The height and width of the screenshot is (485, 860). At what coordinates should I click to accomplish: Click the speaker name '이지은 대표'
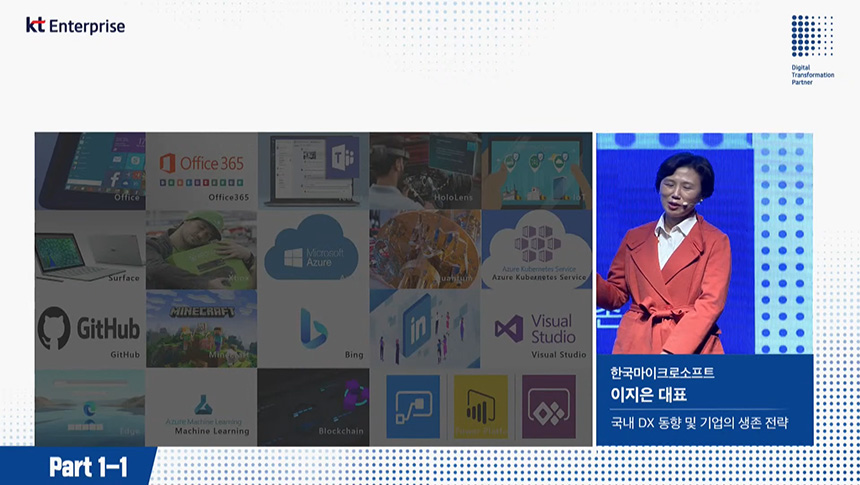[648, 394]
